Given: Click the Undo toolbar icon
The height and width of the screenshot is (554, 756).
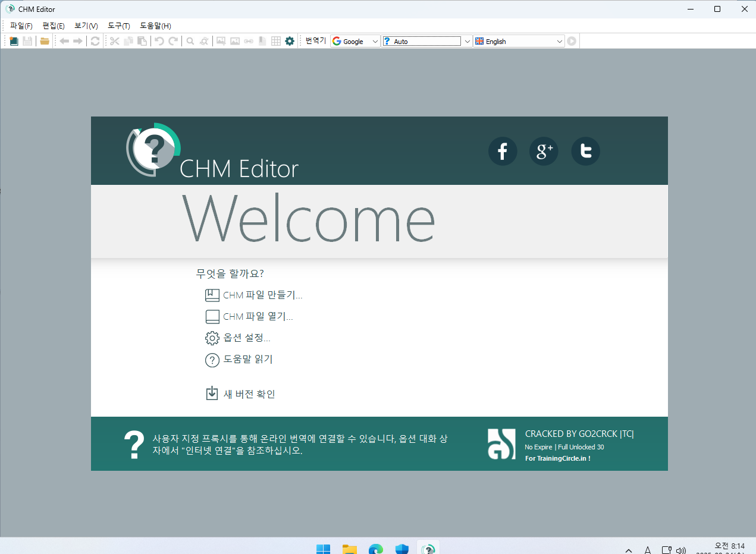Looking at the screenshot, I should point(159,41).
